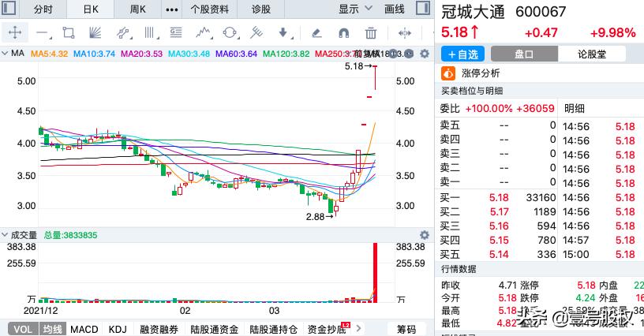644x336 pixels.
Task: Click the MA10:3.74 legend value
Action: [94, 54]
